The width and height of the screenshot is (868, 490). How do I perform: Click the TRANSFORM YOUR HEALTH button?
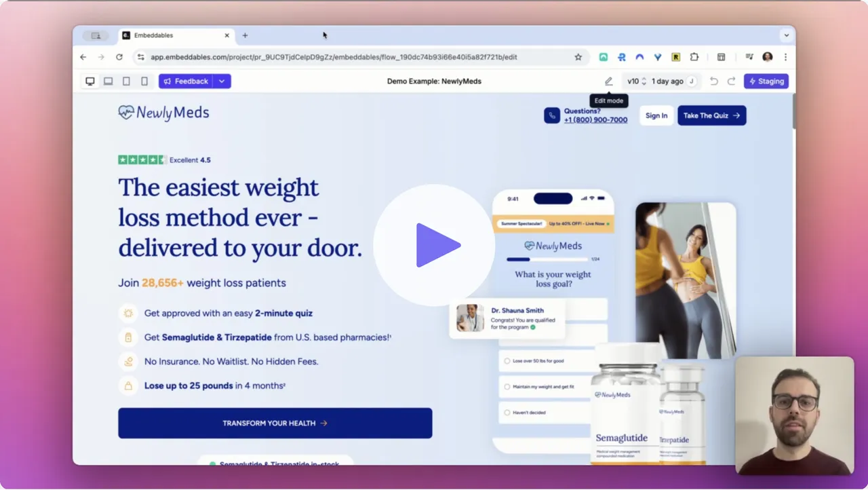pyautogui.click(x=275, y=423)
